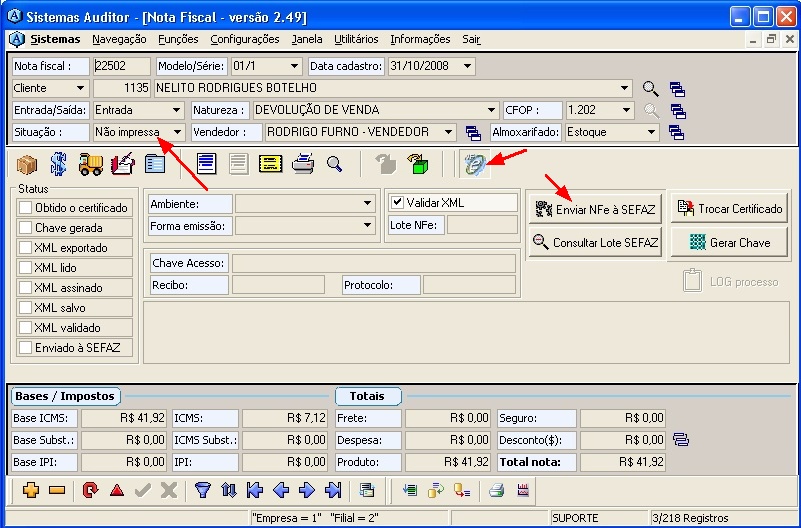
Task: Check the Chave gerada status box
Action: click(26, 228)
